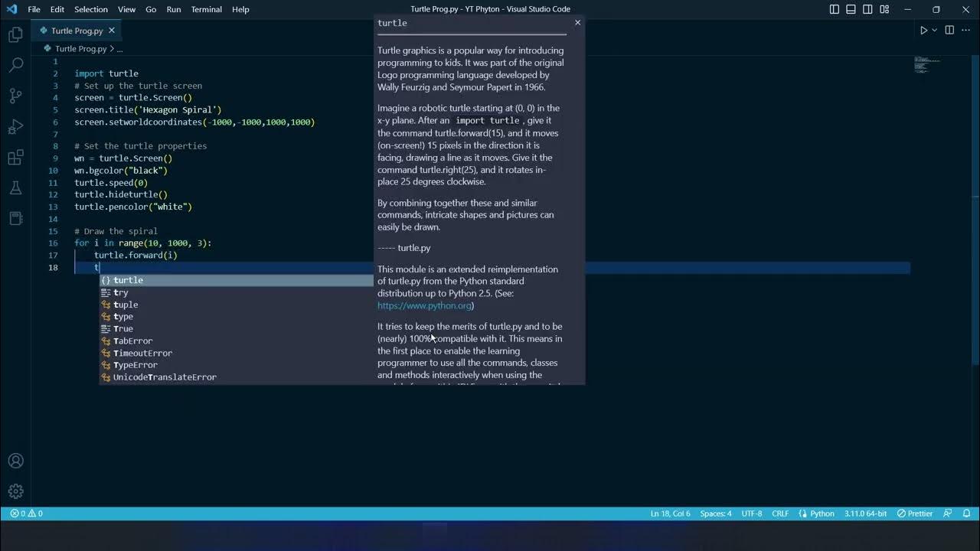Screen dimensions: 980x551
Task: Choose the tuple autocomplete suggestion
Action: pyautogui.click(x=237, y=305)
